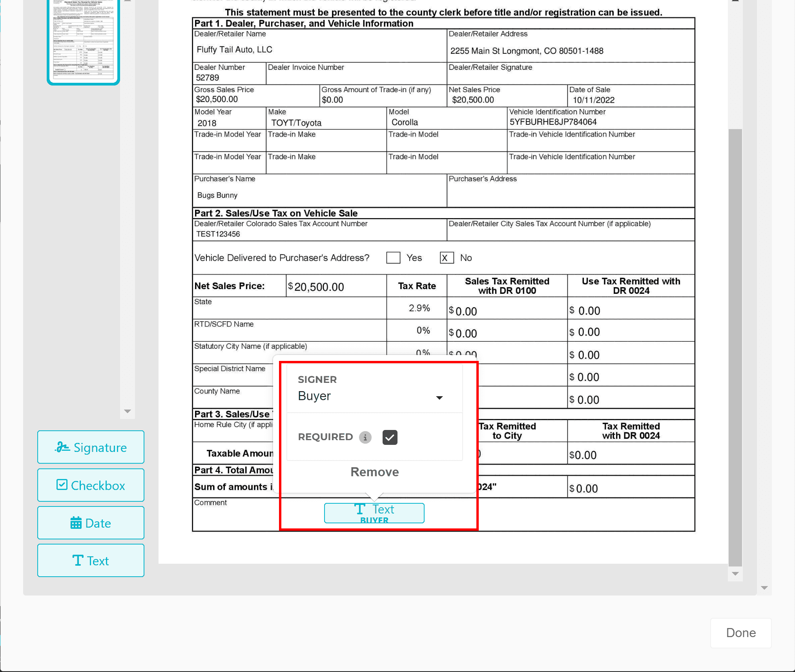Image resolution: width=795 pixels, height=672 pixels.
Task: Click outer page scroll-down arrow
Action: (764, 588)
